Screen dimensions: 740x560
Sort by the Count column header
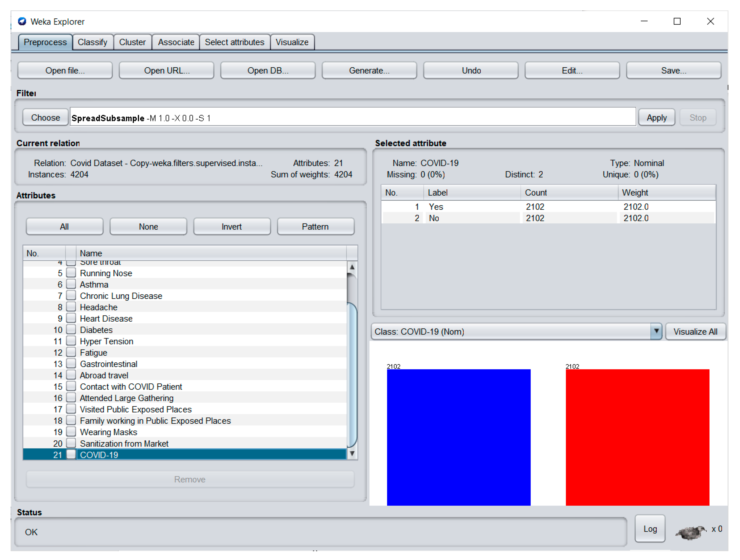569,193
